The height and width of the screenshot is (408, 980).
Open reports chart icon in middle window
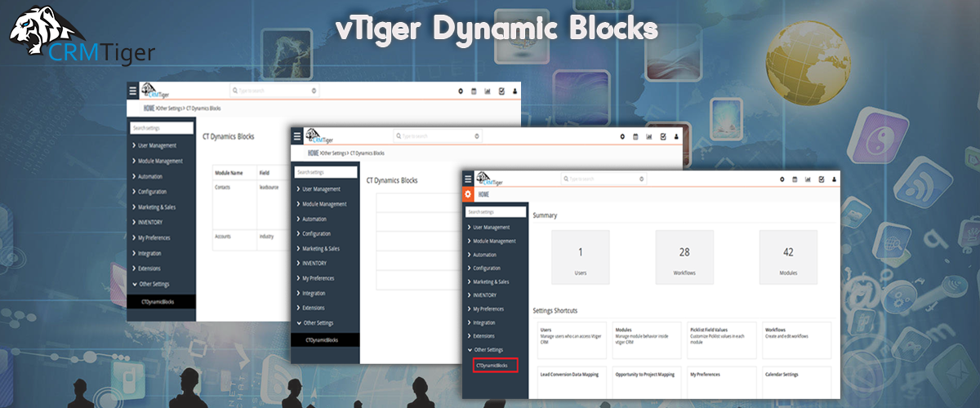point(649,136)
